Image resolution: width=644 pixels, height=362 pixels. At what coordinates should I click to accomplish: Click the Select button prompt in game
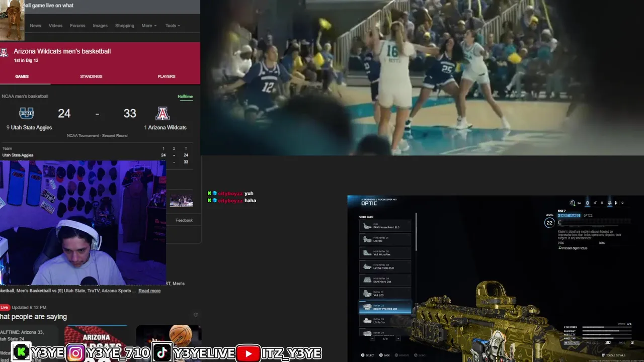(x=368, y=355)
